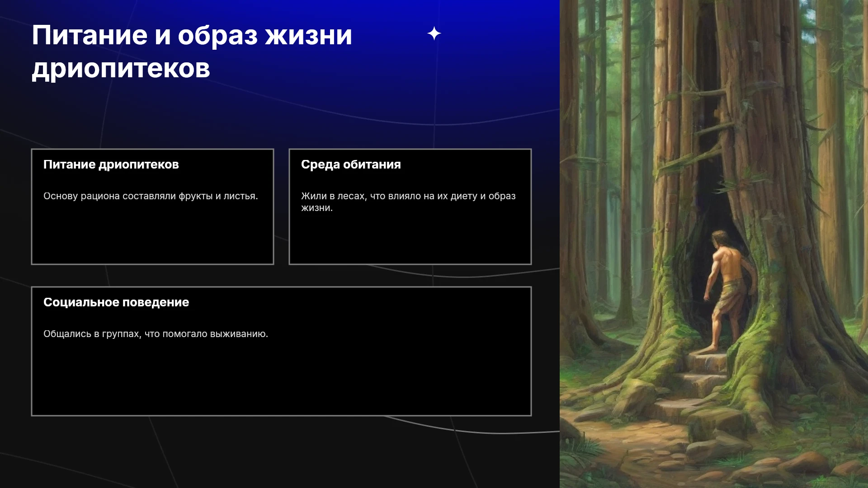Click the empty area of 'Питание дриопитеков' card
Image resolution: width=868 pixels, height=488 pixels.
(x=152, y=235)
